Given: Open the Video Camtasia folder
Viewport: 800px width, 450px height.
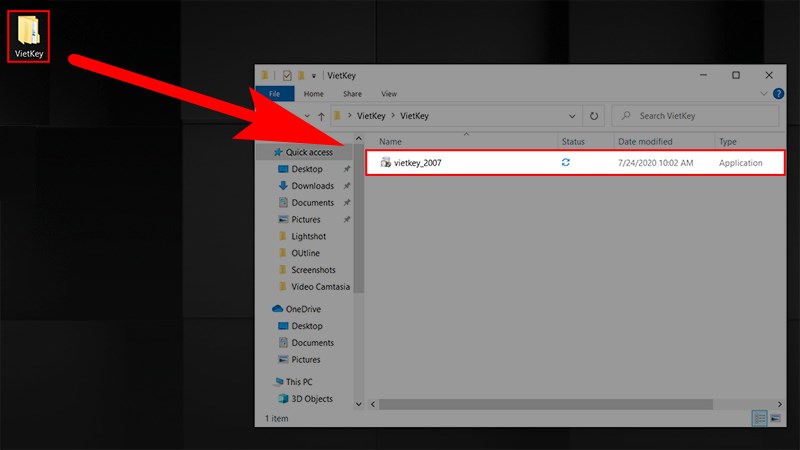Looking at the screenshot, I should pos(320,287).
